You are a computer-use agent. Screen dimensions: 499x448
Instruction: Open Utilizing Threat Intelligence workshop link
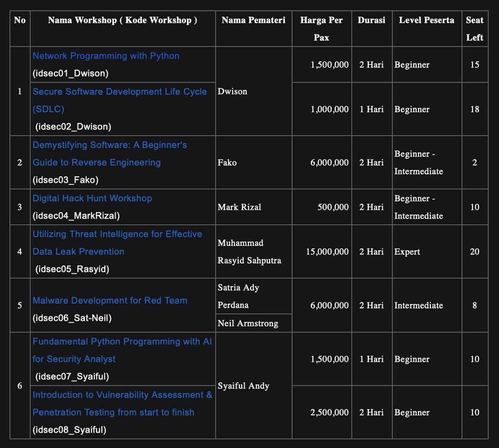click(117, 243)
